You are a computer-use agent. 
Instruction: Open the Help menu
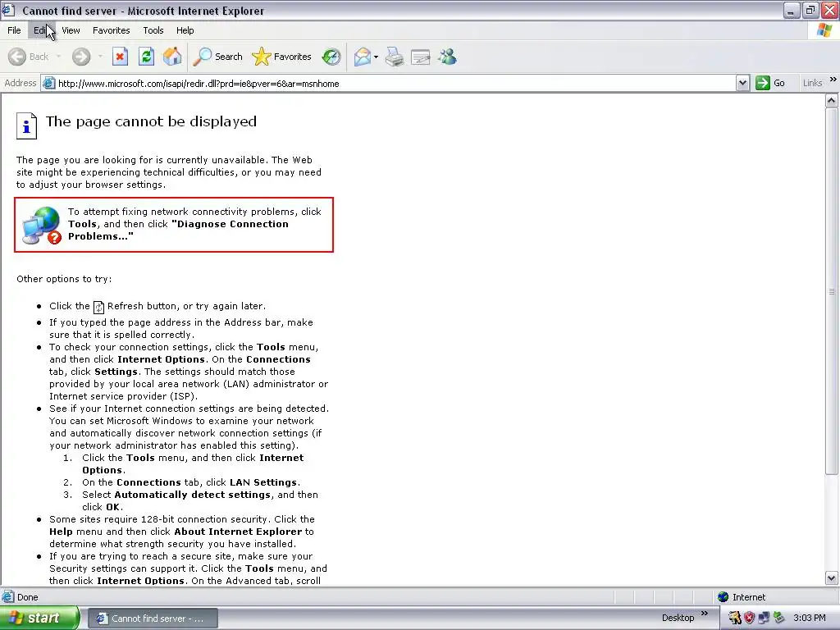pyautogui.click(x=185, y=30)
